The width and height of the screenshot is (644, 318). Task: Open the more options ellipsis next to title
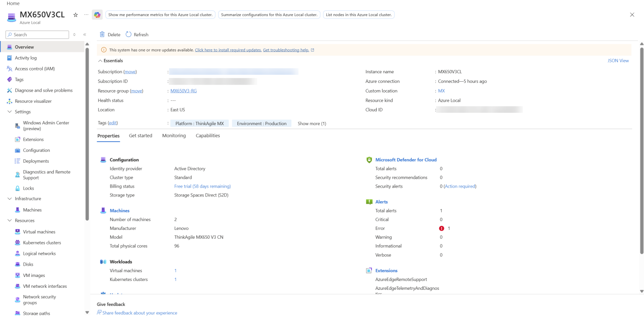86,15
